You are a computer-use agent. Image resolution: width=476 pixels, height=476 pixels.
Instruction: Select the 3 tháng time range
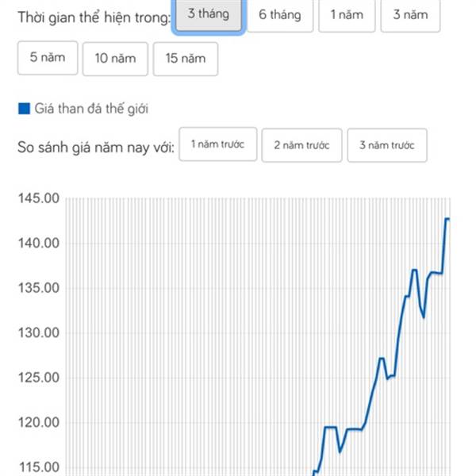coord(208,14)
